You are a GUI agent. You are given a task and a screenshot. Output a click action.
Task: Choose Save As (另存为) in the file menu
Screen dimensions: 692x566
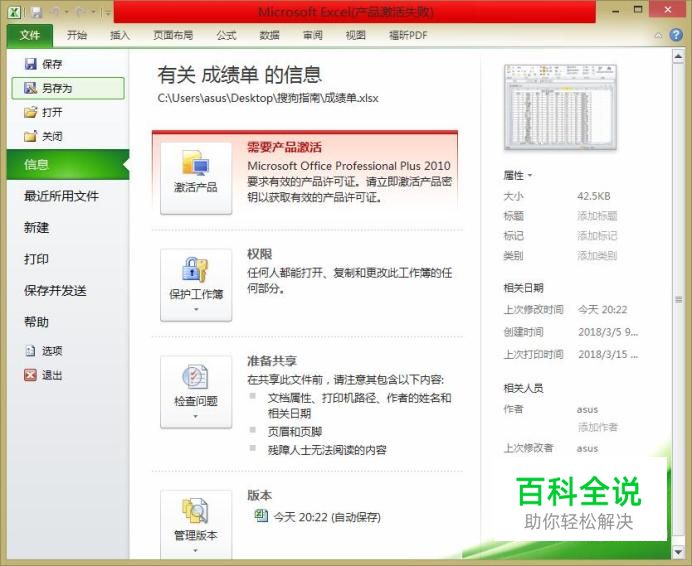coord(68,88)
